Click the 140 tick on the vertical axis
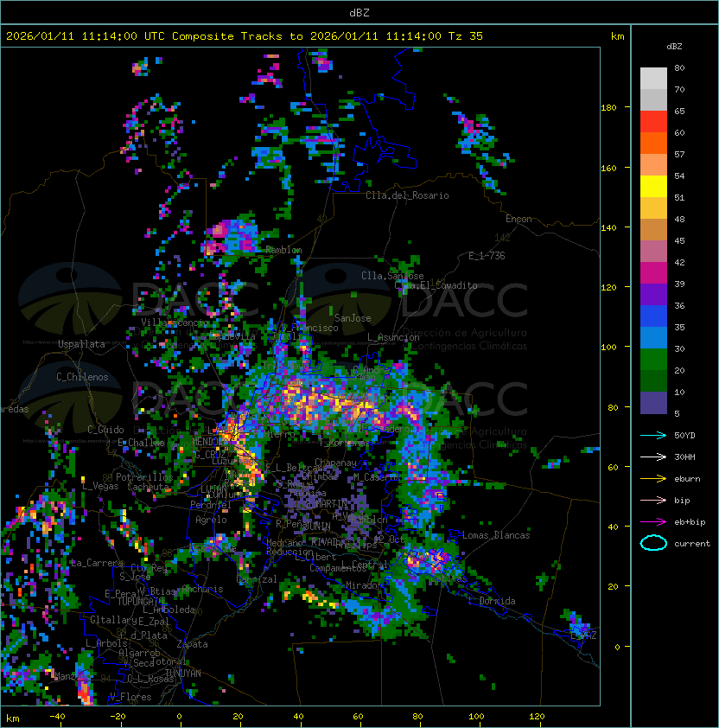 (x=608, y=227)
